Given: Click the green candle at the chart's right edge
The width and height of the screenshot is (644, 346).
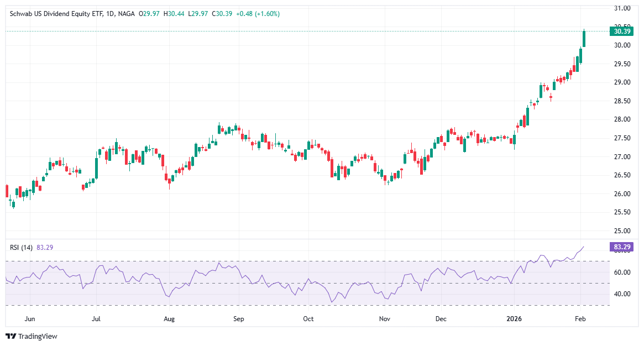Looking at the screenshot, I should (x=584, y=39).
